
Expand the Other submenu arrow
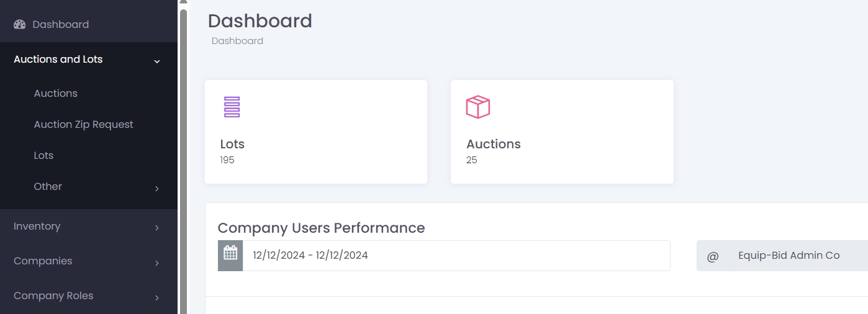click(x=157, y=188)
